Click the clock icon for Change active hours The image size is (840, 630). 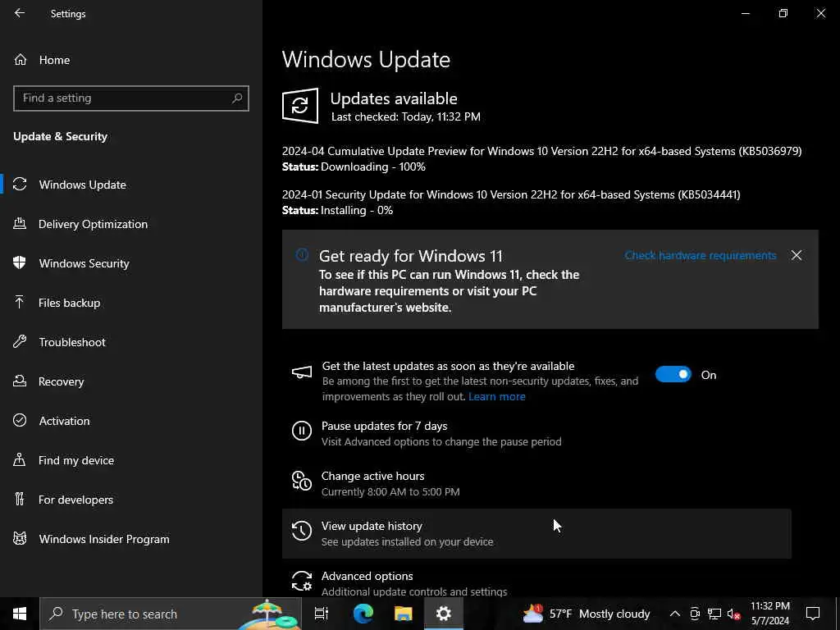pyautogui.click(x=302, y=481)
